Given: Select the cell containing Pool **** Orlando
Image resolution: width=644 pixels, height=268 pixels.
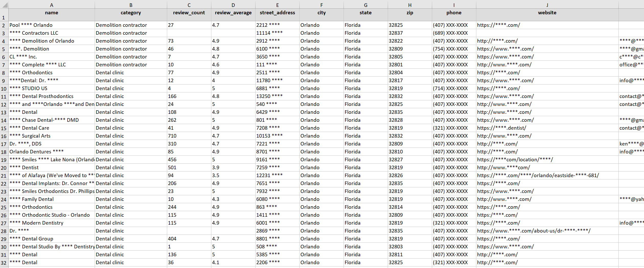Looking at the screenshot, I should pyautogui.click(x=31, y=25).
